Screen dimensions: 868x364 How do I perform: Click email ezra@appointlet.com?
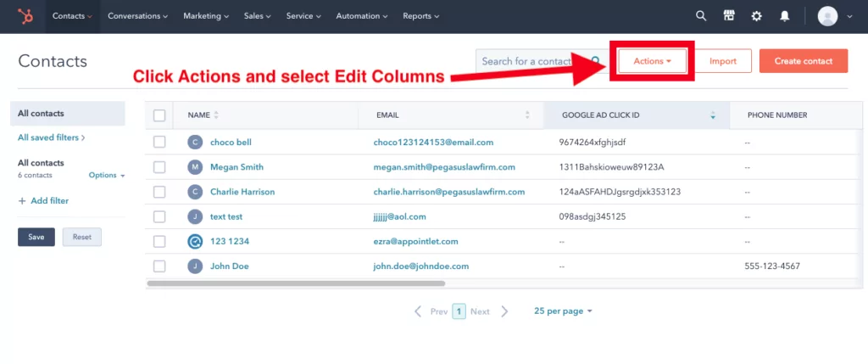pyautogui.click(x=415, y=242)
